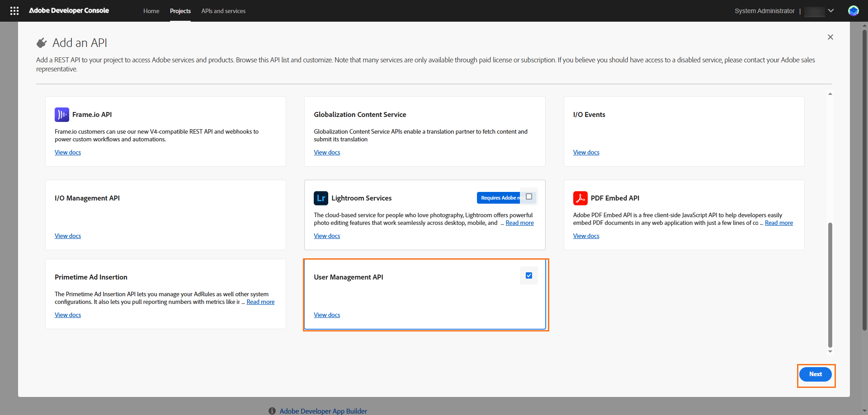Select the Primetime Ad Insertion card title

[91, 277]
